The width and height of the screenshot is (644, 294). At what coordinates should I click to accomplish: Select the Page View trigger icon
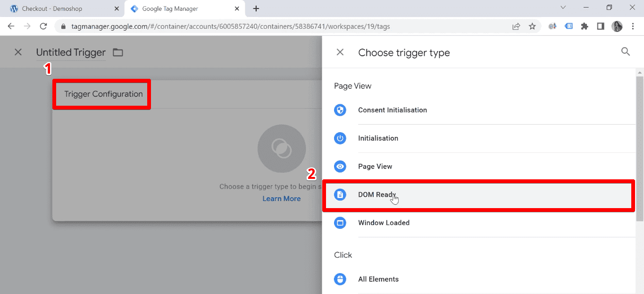[340, 166]
